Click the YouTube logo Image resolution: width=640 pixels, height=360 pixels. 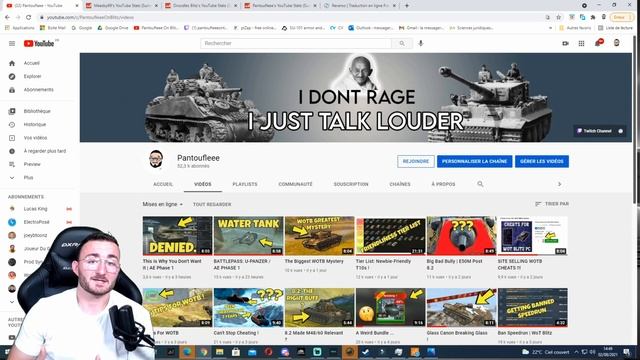[39, 43]
